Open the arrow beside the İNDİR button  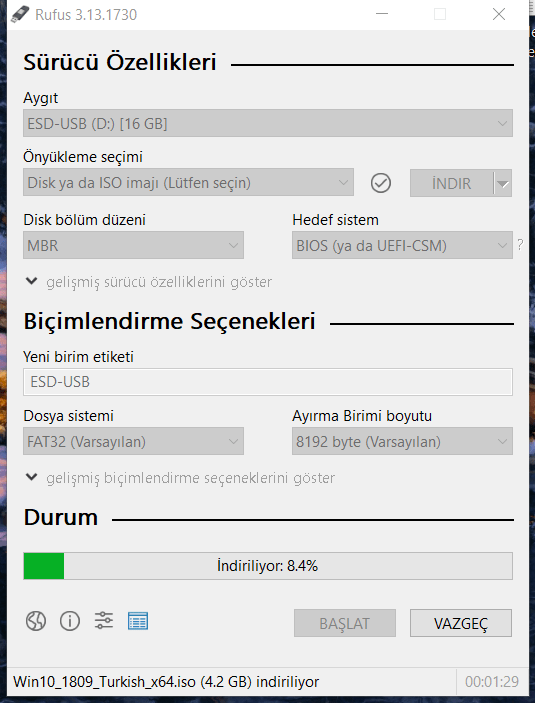pos(503,183)
